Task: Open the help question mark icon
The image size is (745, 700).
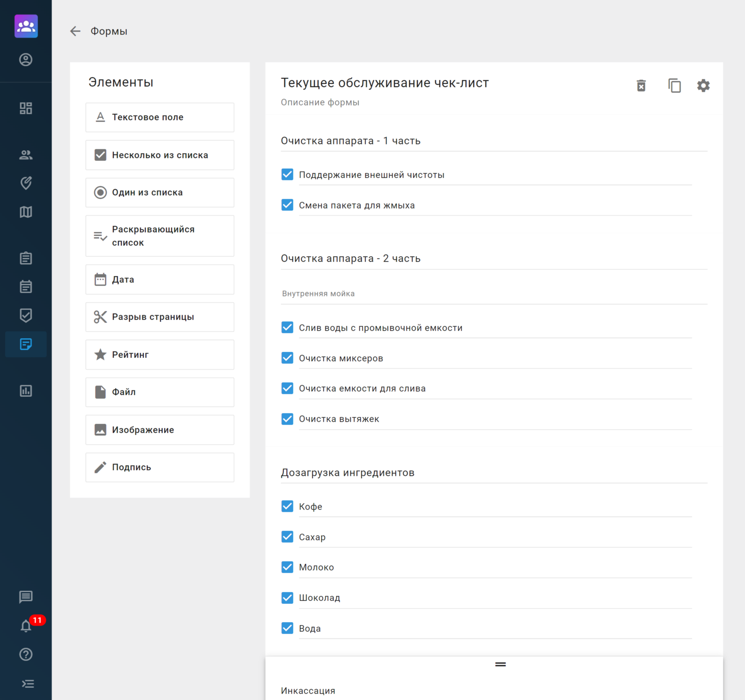Action: tap(26, 654)
